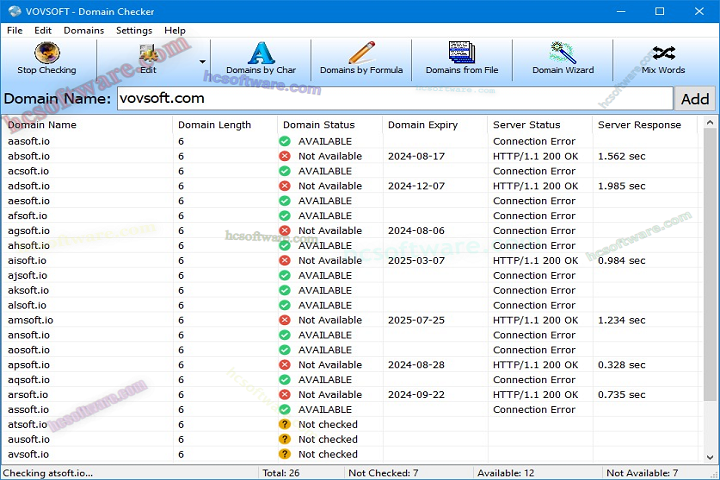
Task: Click expiry date 2025-07-25
Action: tap(416, 320)
